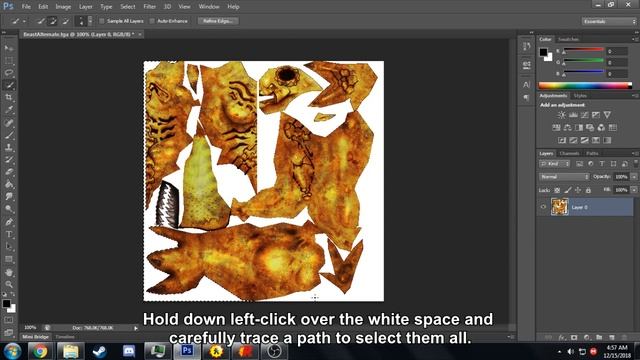
Task: Add a Color Balance adjustment
Action: 567,128
